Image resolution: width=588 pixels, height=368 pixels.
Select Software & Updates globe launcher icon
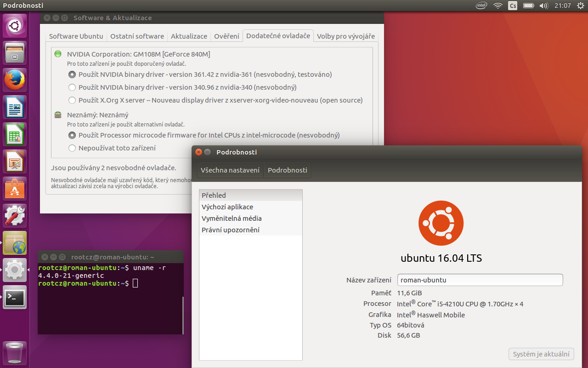pyautogui.click(x=15, y=243)
